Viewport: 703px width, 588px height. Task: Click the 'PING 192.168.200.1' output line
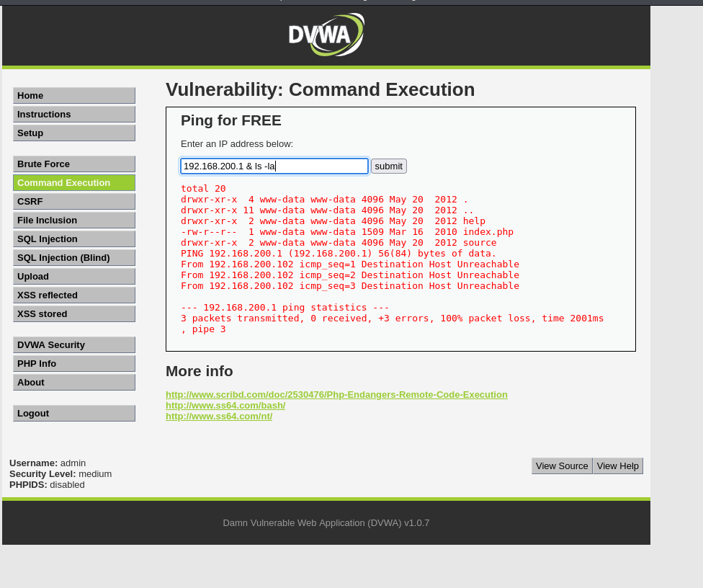(x=339, y=254)
